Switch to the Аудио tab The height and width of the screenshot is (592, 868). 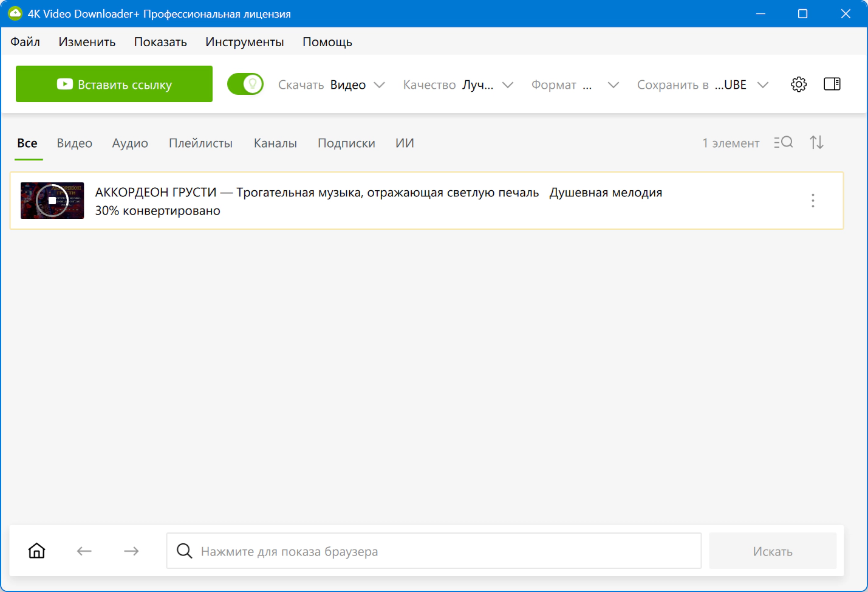coord(130,143)
